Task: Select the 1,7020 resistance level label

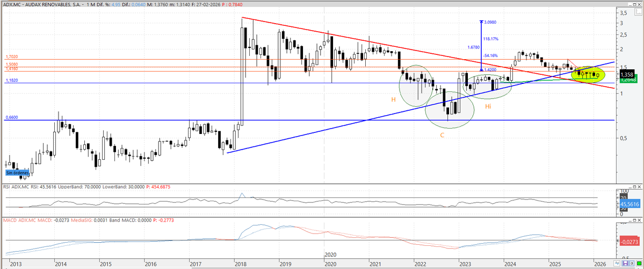Action: 11,57
